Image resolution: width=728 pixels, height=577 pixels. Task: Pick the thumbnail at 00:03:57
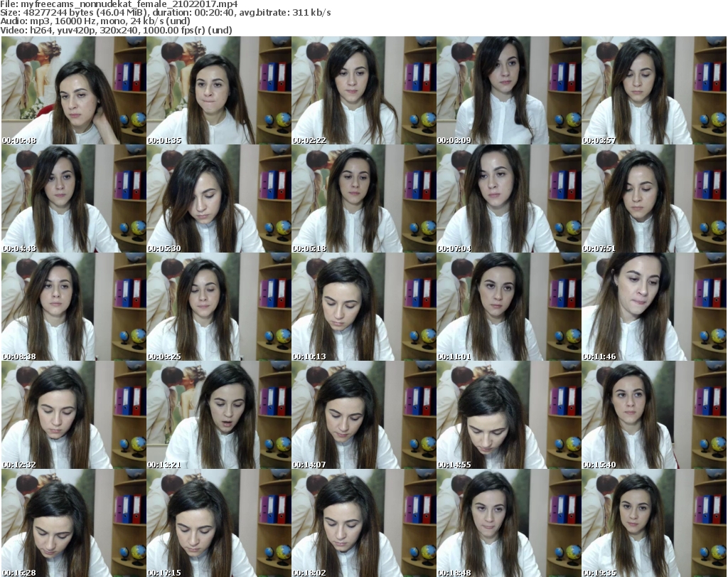(654, 90)
